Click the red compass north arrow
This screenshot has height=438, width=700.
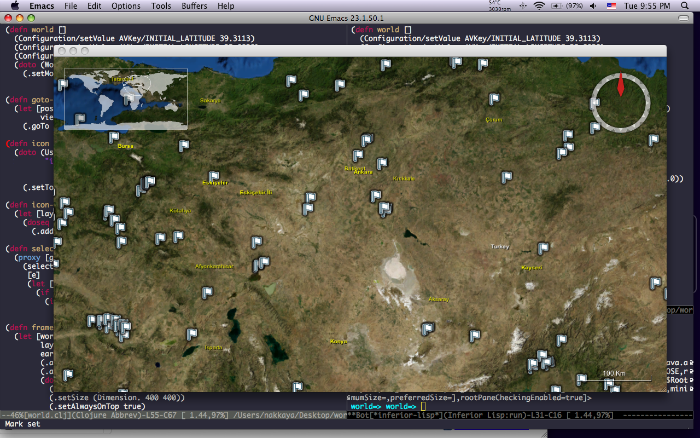[621, 85]
